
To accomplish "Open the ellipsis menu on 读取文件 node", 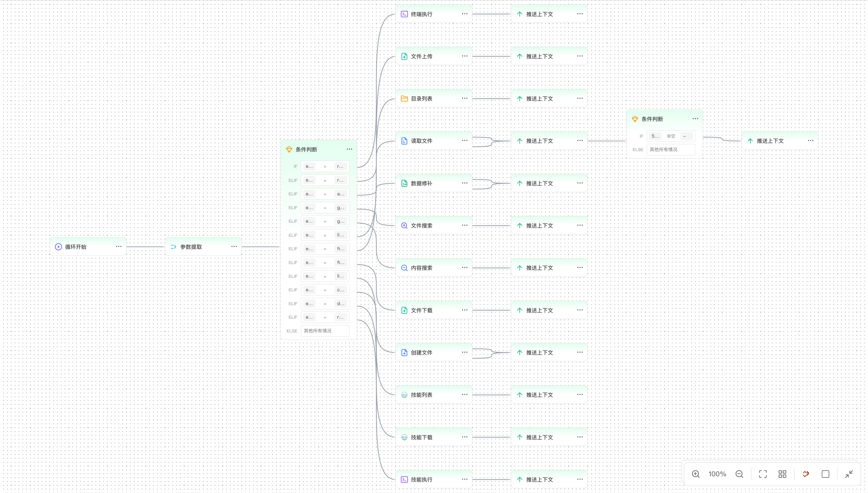I will pos(465,140).
